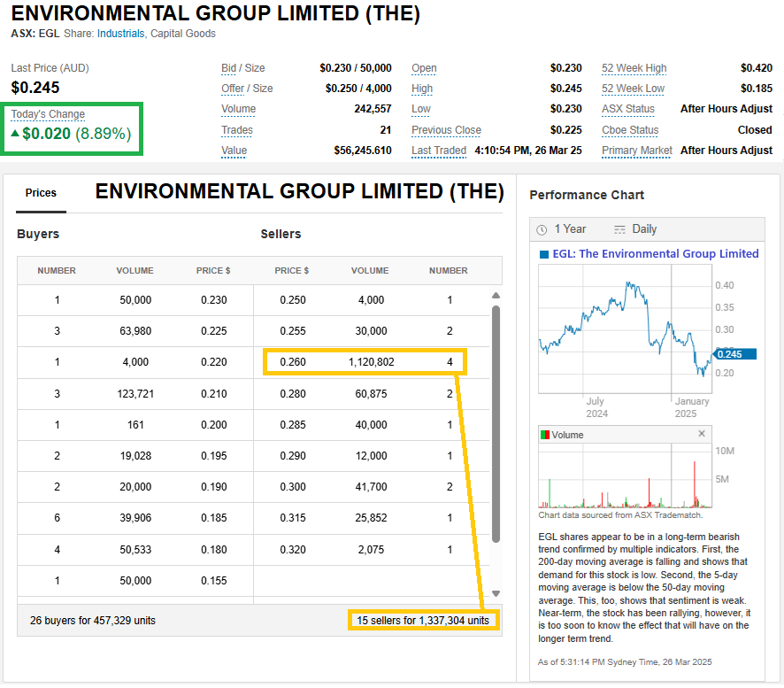Click the EGL performance price chart
784x688 pixels.
click(625, 329)
